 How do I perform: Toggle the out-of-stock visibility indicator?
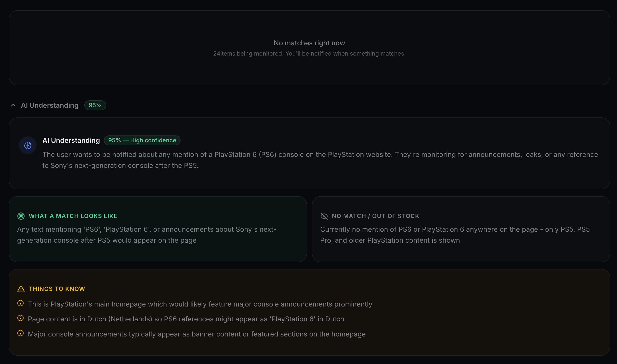coord(324,216)
